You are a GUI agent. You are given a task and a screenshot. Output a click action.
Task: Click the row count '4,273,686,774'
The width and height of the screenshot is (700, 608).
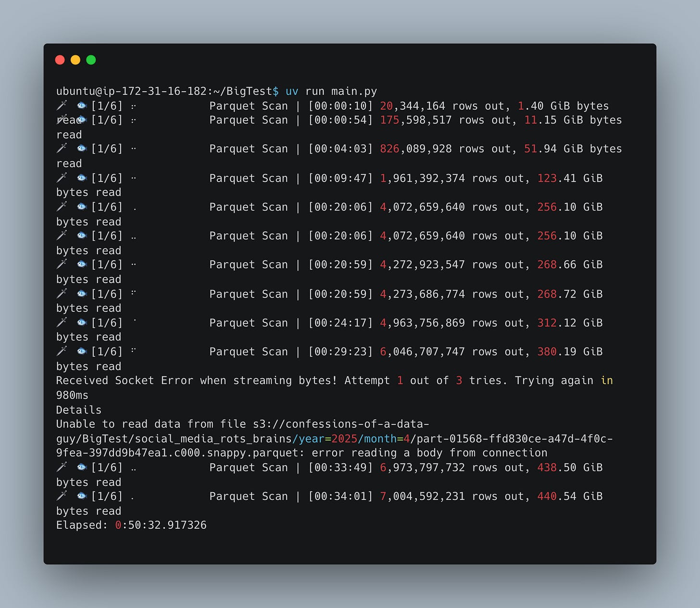[423, 294]
